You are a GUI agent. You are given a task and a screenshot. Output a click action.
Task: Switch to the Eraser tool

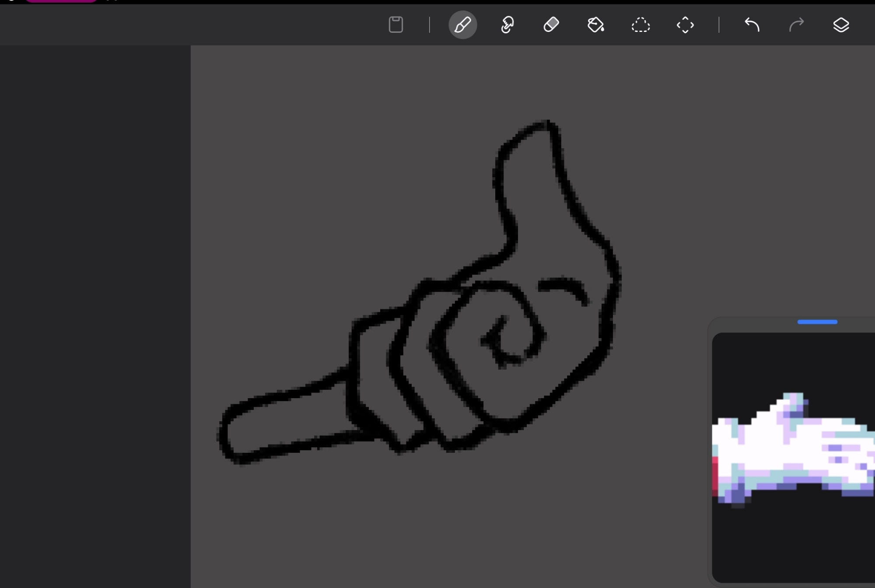click(x=551, y=25)
